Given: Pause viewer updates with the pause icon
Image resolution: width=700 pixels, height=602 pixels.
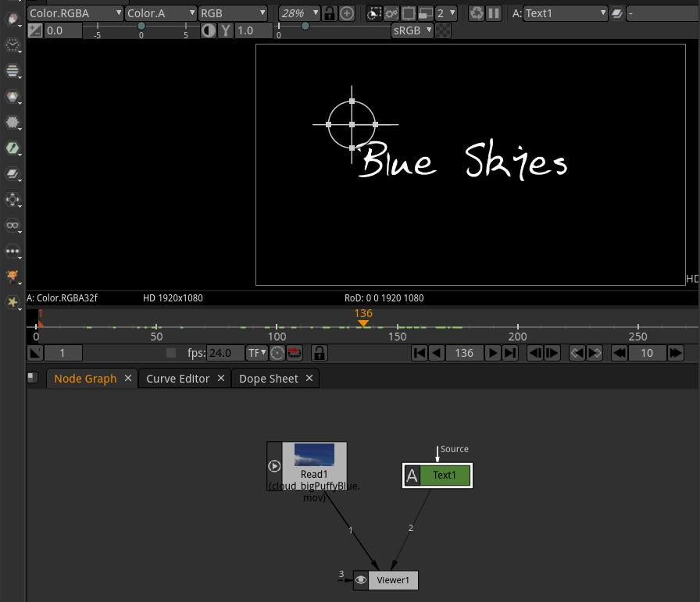Looking at the screenshot, I should click(x=494, y=13).
